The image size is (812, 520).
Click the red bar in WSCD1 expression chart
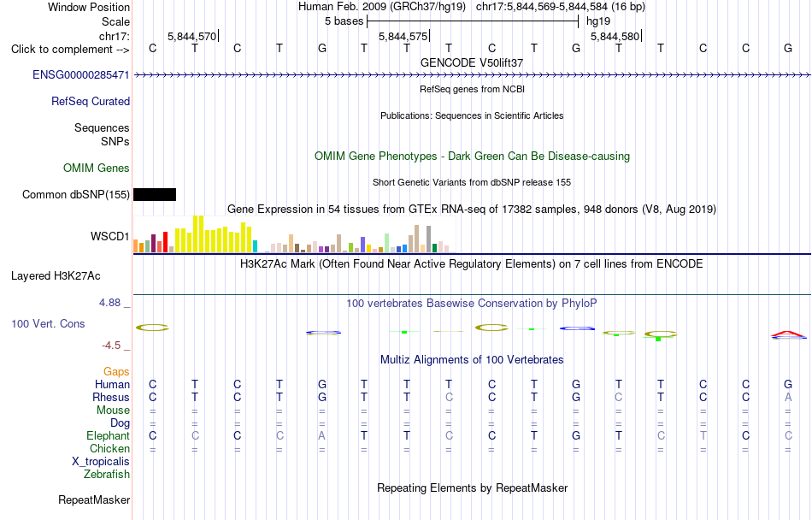click(166, 242)
